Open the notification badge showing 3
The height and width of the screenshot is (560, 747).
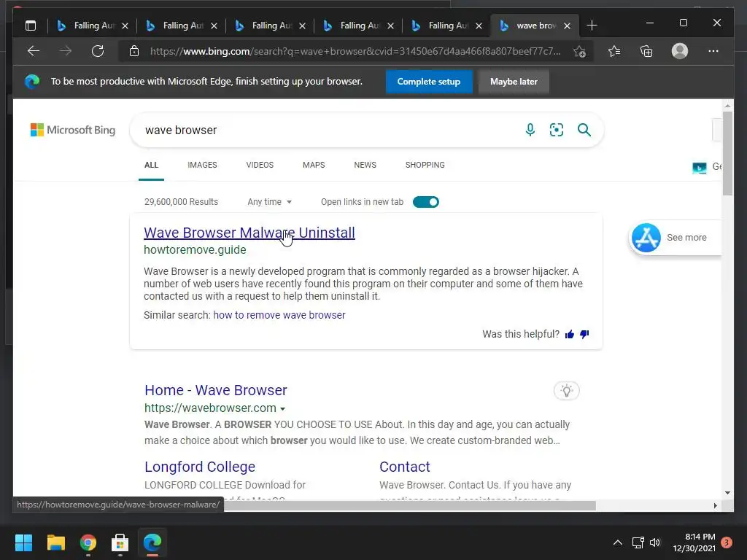727,542
